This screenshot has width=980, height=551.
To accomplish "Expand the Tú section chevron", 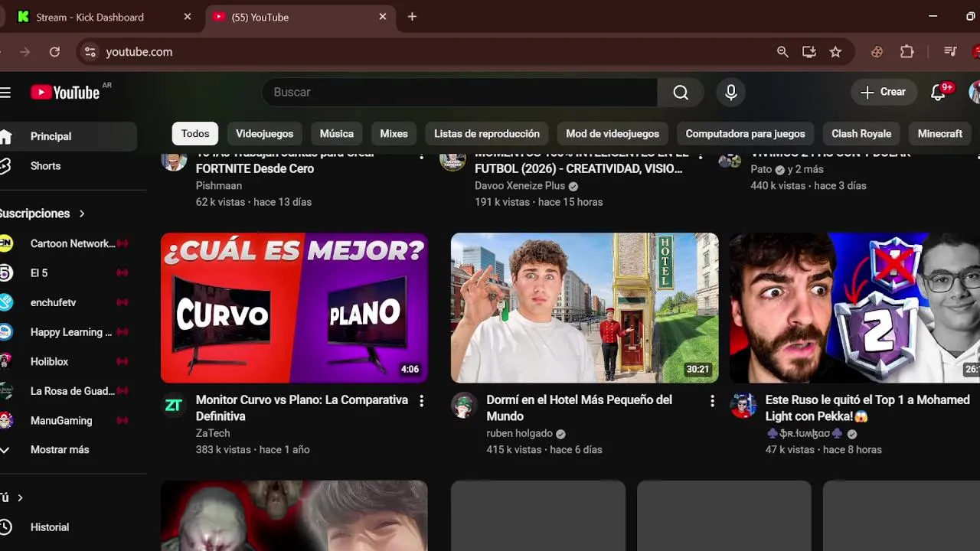I will click(20, 497).
